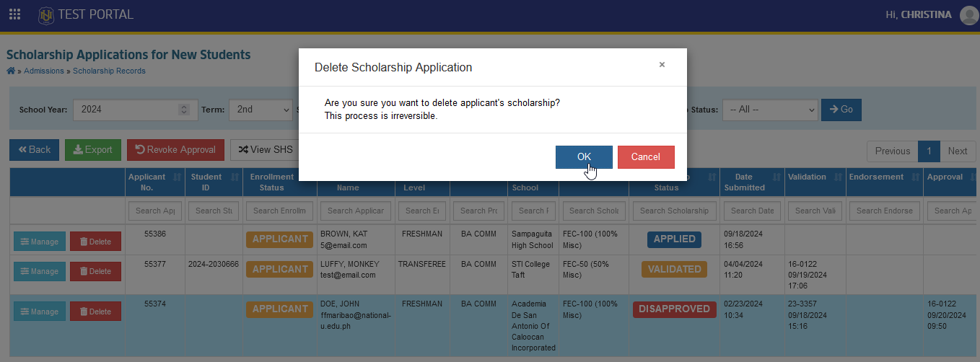Focus the Endorsement search field
980x362 pixels.
[884, 211]
